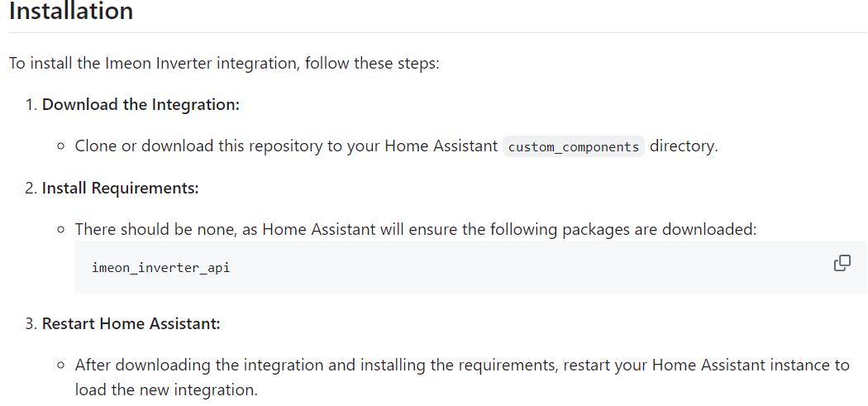Viewport: 868px width, 406px height.
Task: Copy the imeon_inverter_api code snippet
Action: point(842,264)
